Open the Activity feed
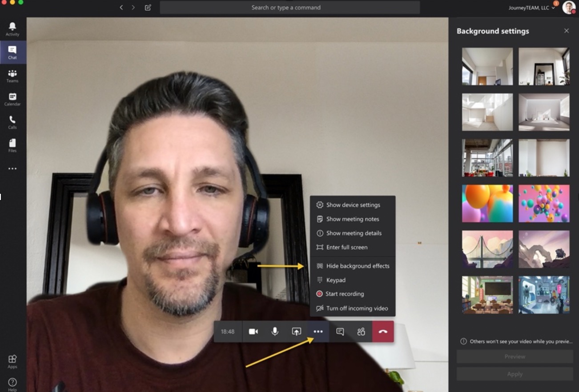This screenshot has height=392, width=579. [x=12, y=29]
